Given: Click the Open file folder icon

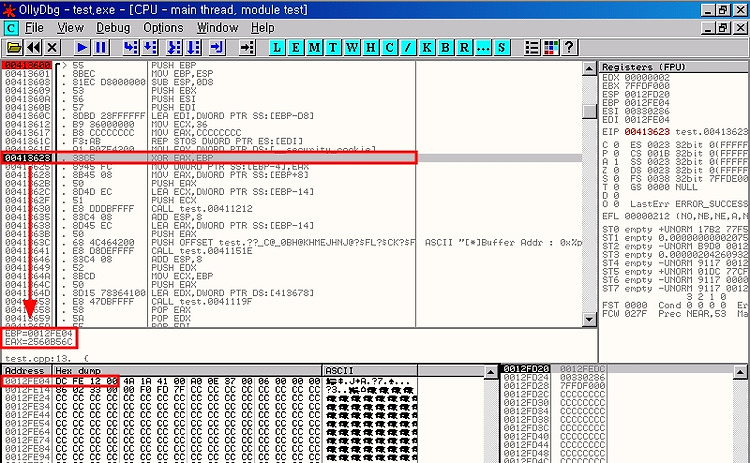Looking at the screenshot, I should [14, 47].
